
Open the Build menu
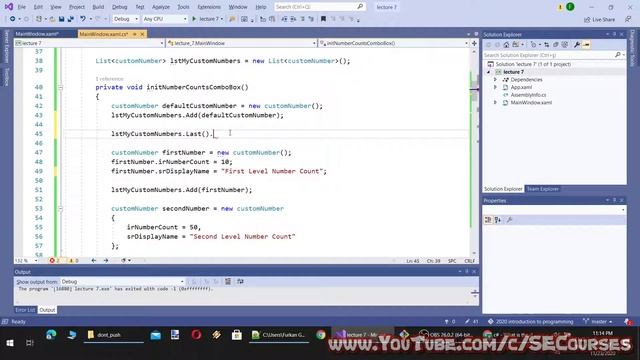[x=98, y=7]
